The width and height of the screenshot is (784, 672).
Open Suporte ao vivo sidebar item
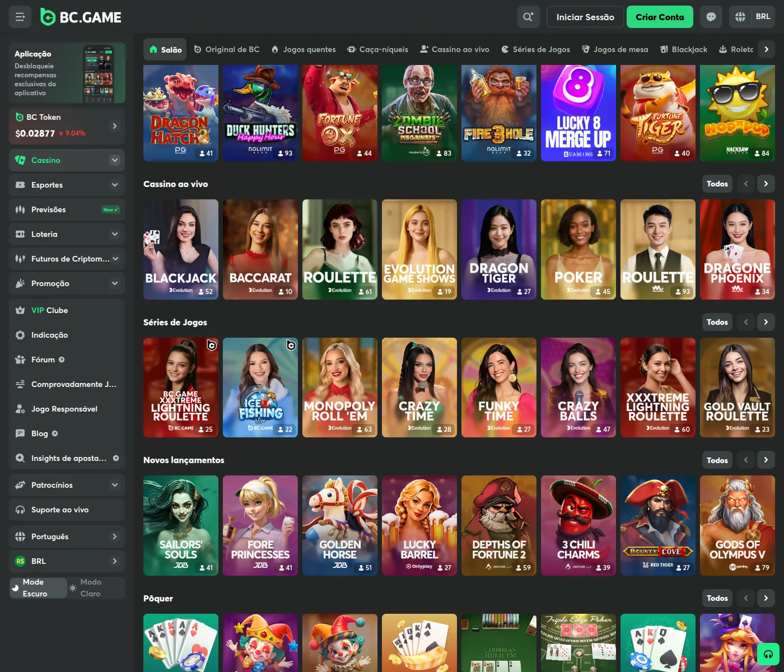[67, 510]
